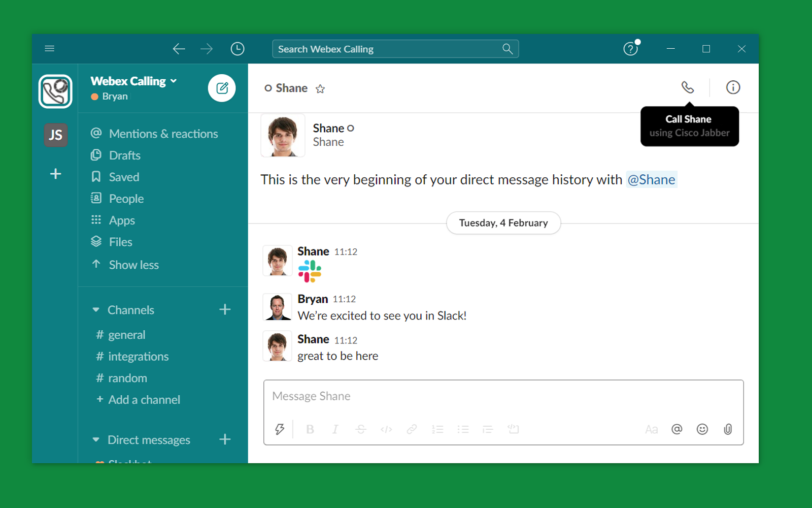Open the #random channel
Viewport: 812px width, 508px height.
(122, 378)
